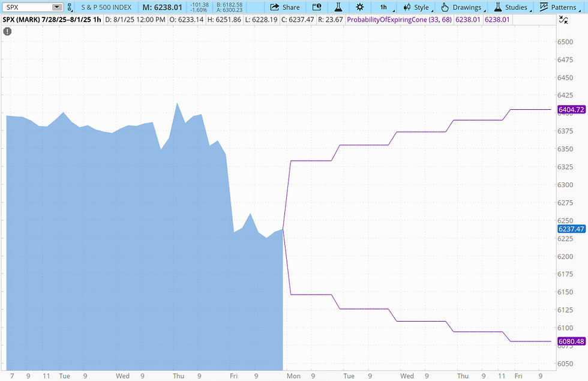
Task: Click the Style candlestick icon
Action: point(407,7)
